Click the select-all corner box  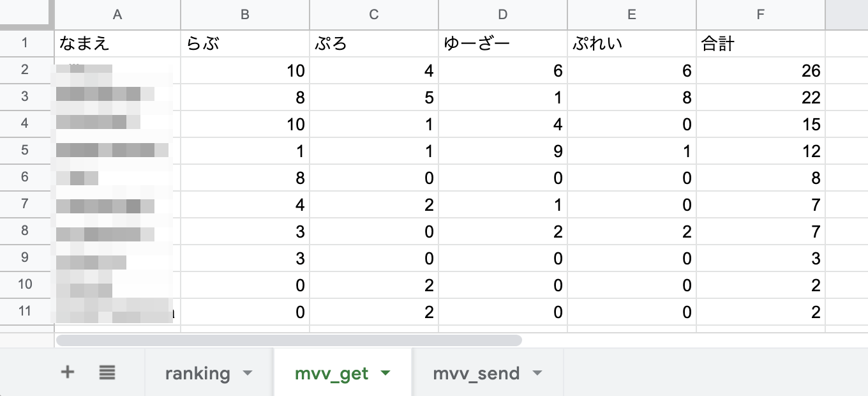25,14
